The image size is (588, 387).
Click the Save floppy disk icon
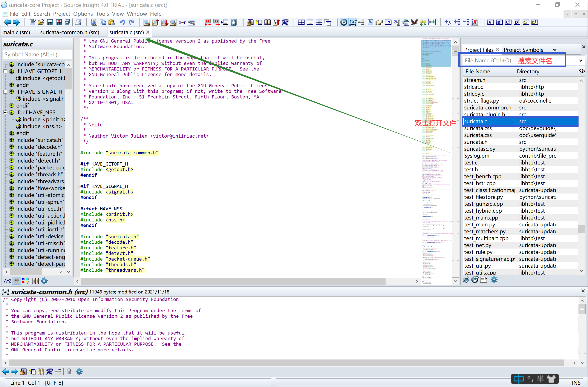coord(50,22)
